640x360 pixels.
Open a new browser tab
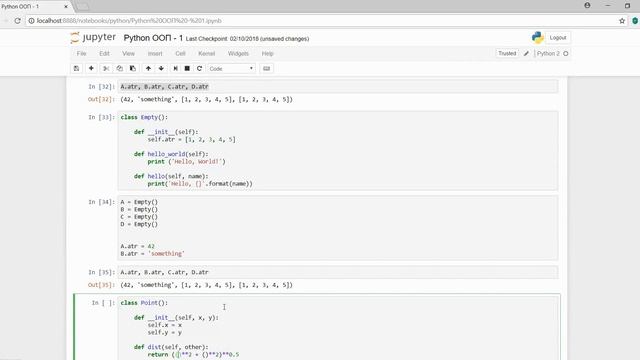[82, 7]
